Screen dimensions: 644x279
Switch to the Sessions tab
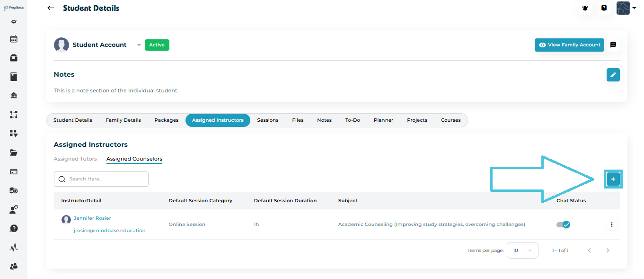click(267, 120)
